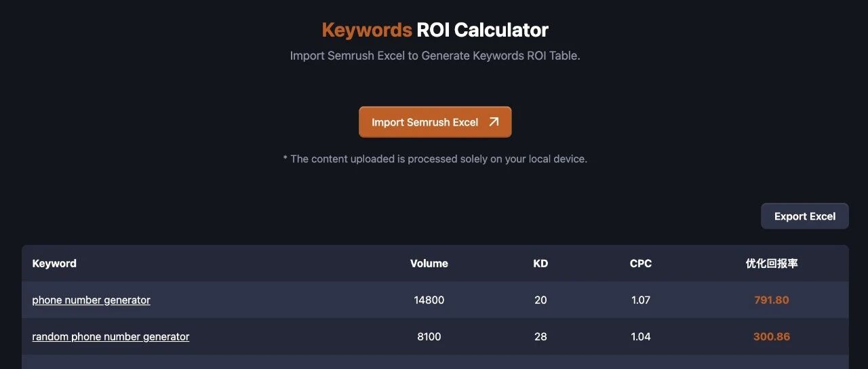Viewport: 868px width, 369px height.
Task: Click the arrow icon on Import button
Action: 494,122
